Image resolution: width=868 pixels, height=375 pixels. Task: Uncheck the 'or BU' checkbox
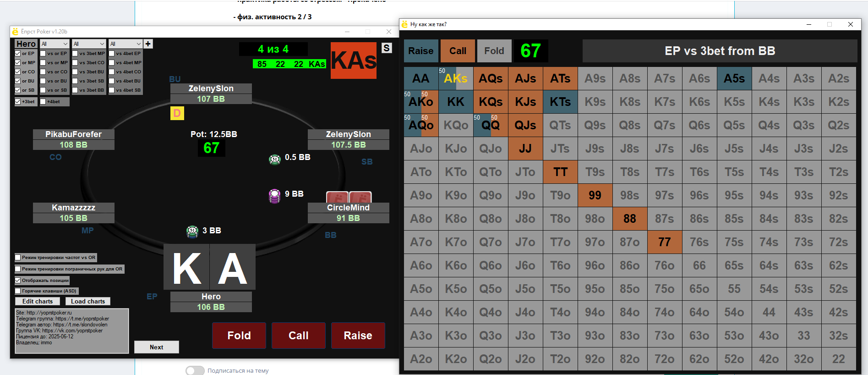18,81
